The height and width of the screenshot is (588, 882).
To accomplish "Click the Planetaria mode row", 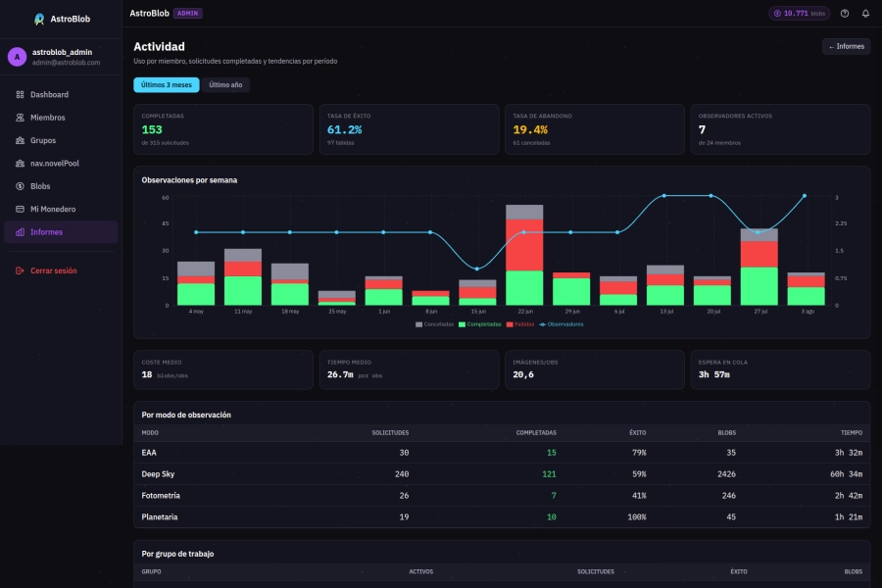I will [502, 517].
